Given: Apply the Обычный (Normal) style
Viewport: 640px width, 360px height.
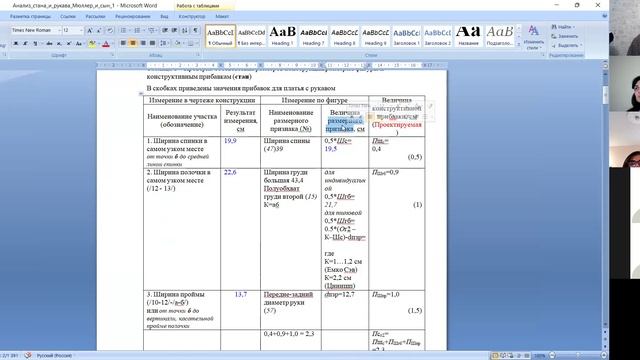Looking at the screenshot, I should point(220,36).
